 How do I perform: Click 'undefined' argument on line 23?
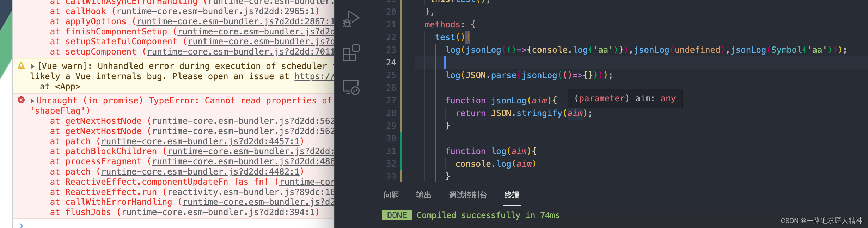pyautogui.click(x=697, y=50)
